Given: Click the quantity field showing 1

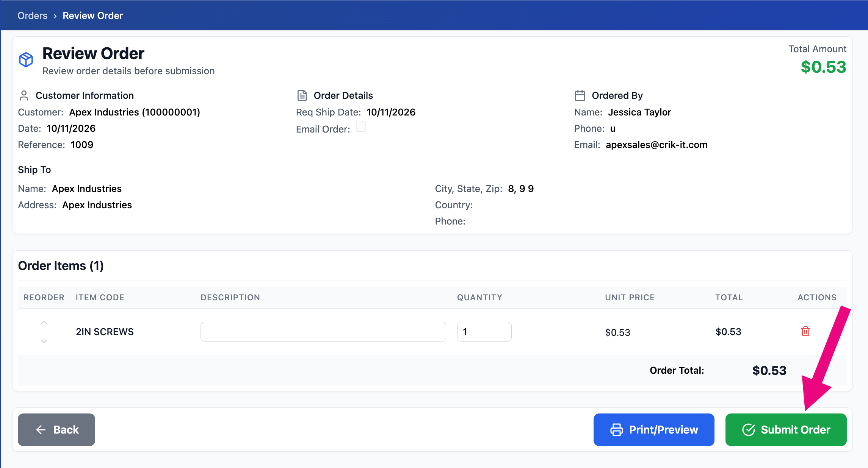Looking at the screenshot, I should pos(484,332).
